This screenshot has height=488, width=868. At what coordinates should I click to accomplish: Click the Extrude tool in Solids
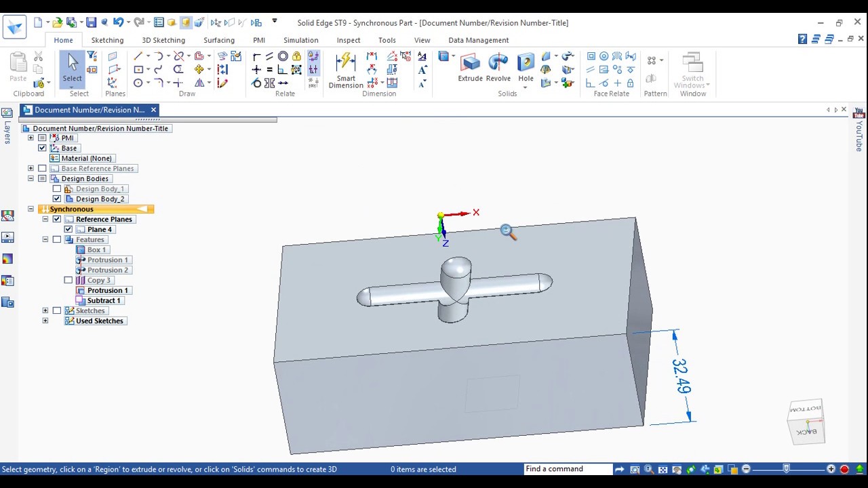[x=470, y=68]
